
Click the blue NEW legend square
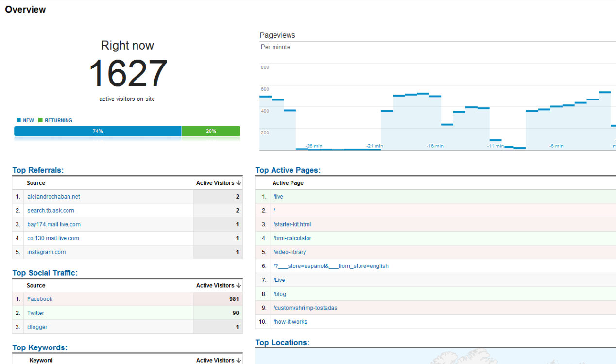(x=18, y=120)
